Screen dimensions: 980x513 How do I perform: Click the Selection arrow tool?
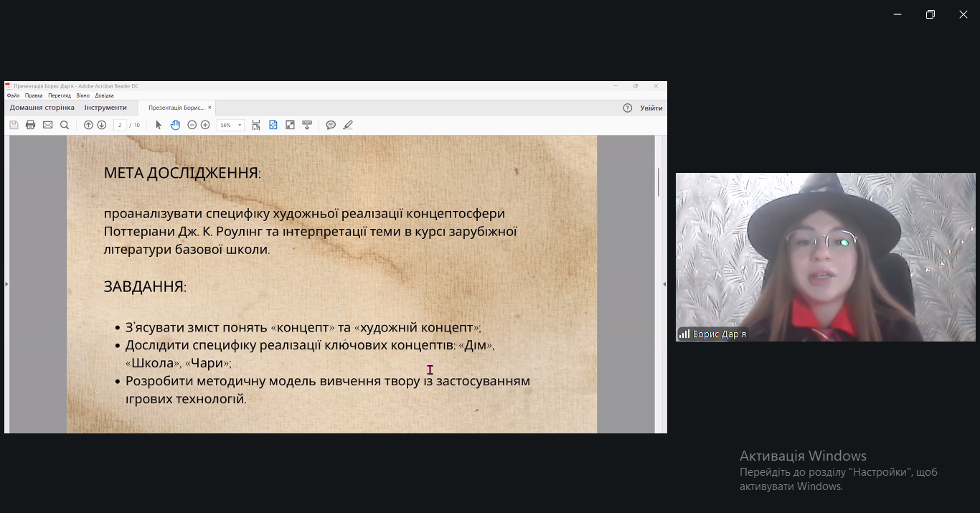(x=157, y=124)
